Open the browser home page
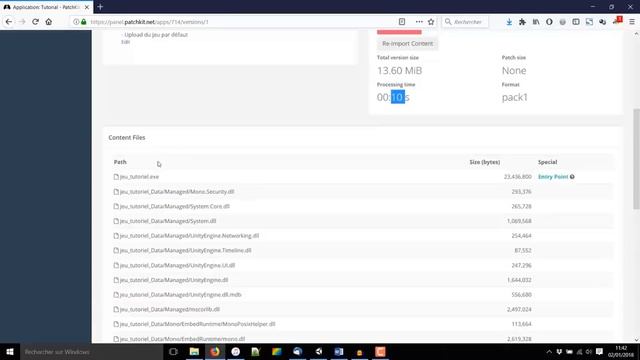The image size is (640, 360). click(x=49, y=22)
